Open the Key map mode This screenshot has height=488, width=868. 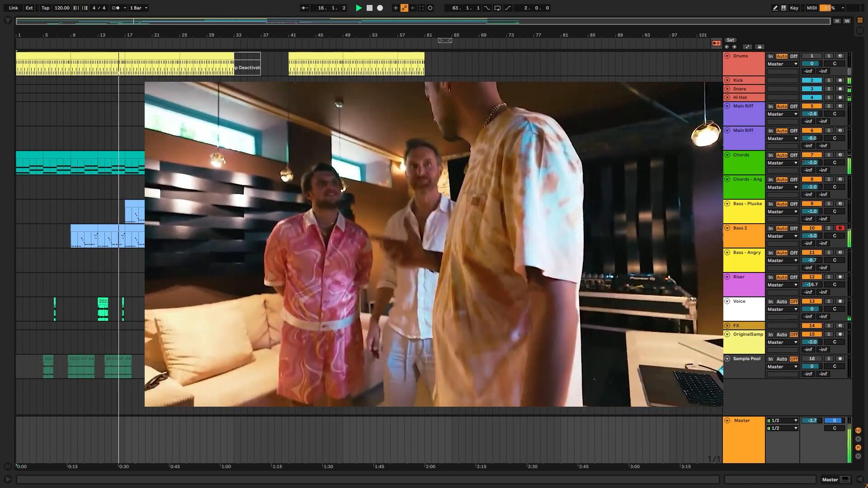(794, 8)
